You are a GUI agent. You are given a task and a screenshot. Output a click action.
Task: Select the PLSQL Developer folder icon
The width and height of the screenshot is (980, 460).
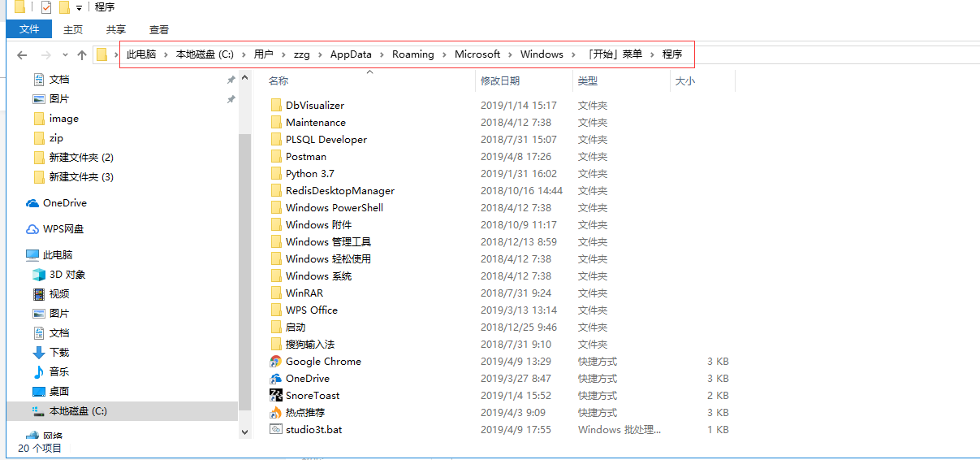[x=276, y=140]
